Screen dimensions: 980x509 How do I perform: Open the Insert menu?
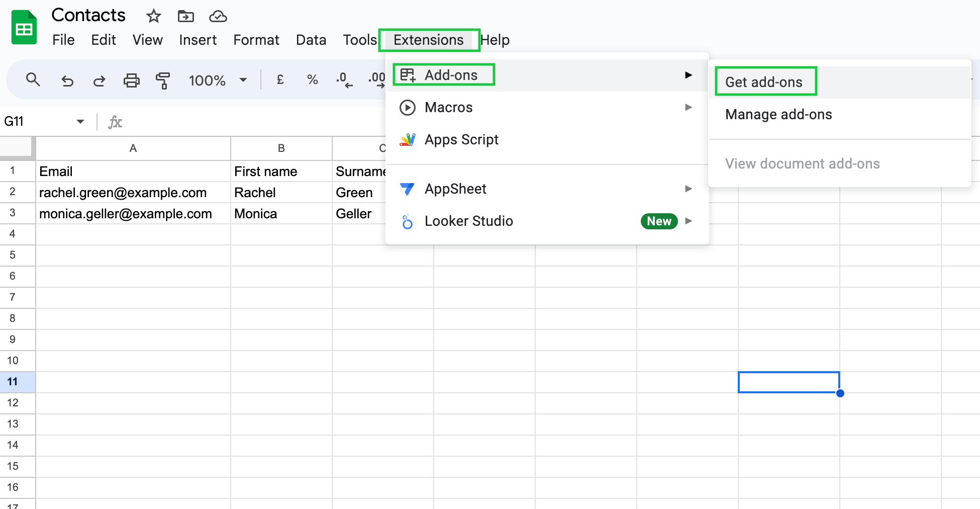point(198,40)
